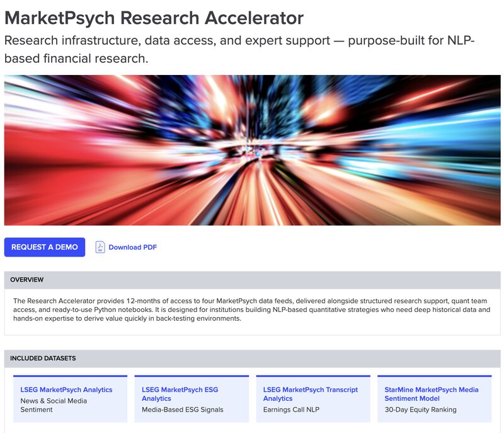Open LSEG MarketPsych Transcript Analytics link
The height and width of the screenshot is (433, 504).
[310, 394]
